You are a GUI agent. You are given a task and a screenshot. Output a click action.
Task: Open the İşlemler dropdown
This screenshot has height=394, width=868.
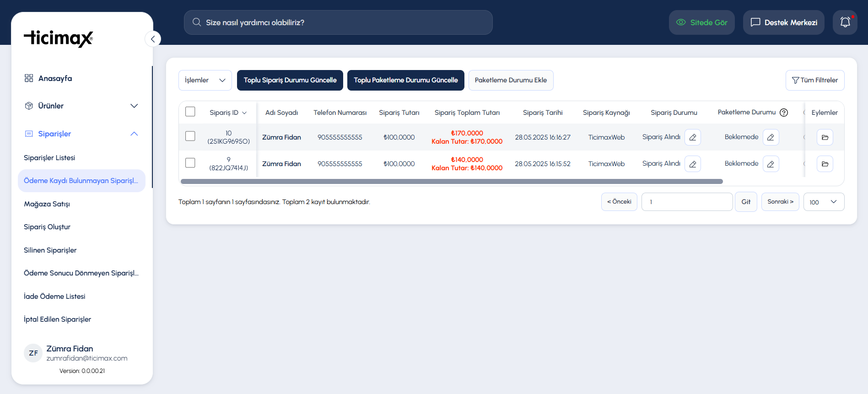pos(205,80)
